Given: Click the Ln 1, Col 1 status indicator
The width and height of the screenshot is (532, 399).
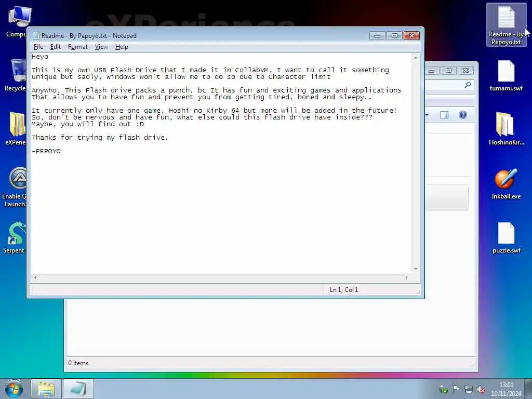Looking at the screenshot, I should coord(344,290).
